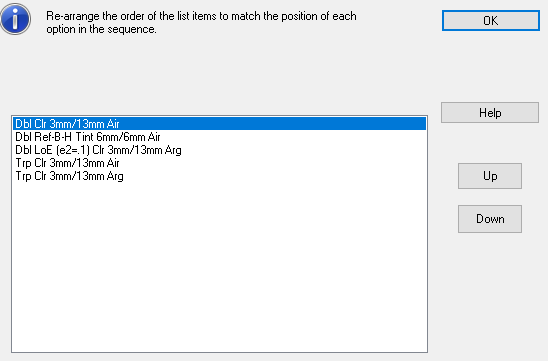Click the blue information icon
548x361 pixels.
[15, 19]
